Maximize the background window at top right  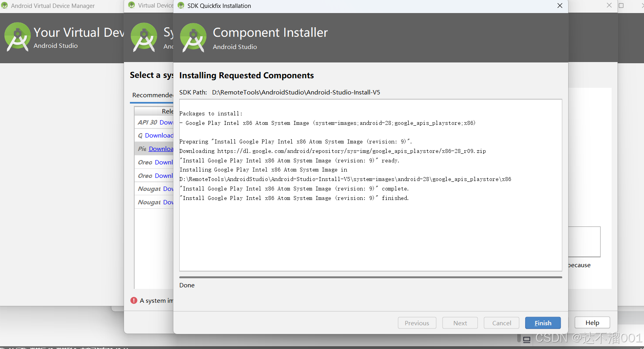click(x=621, y=6)
